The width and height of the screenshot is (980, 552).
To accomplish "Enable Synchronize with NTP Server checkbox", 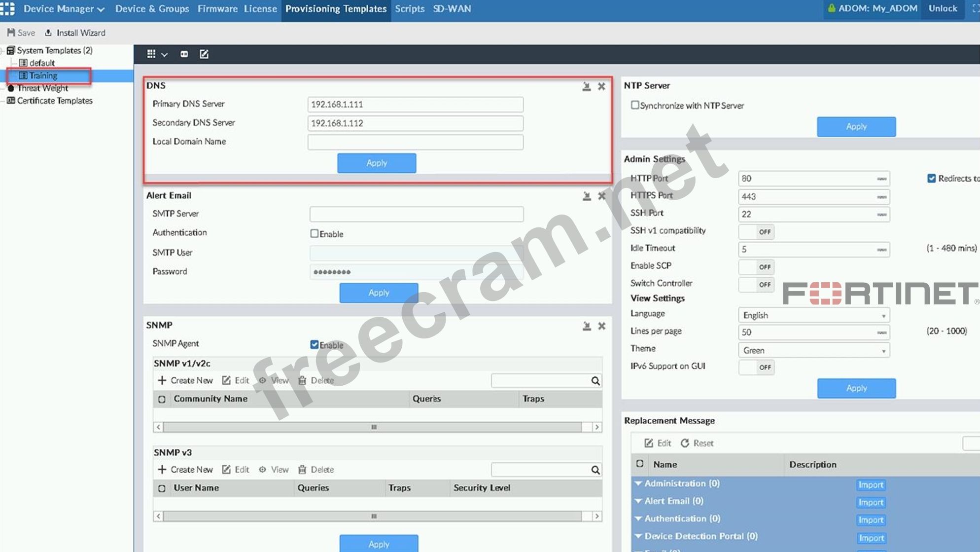I will (x=635, y=105).
